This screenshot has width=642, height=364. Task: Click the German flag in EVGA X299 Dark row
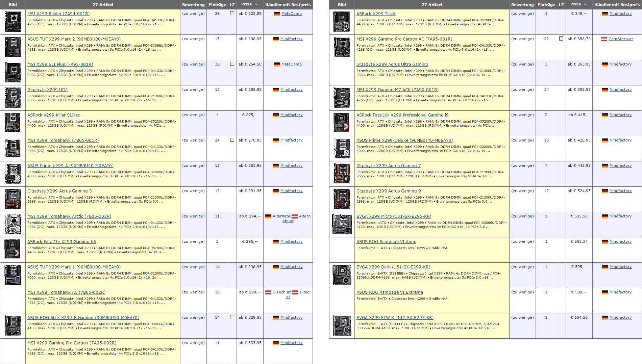tap(605, 267)
